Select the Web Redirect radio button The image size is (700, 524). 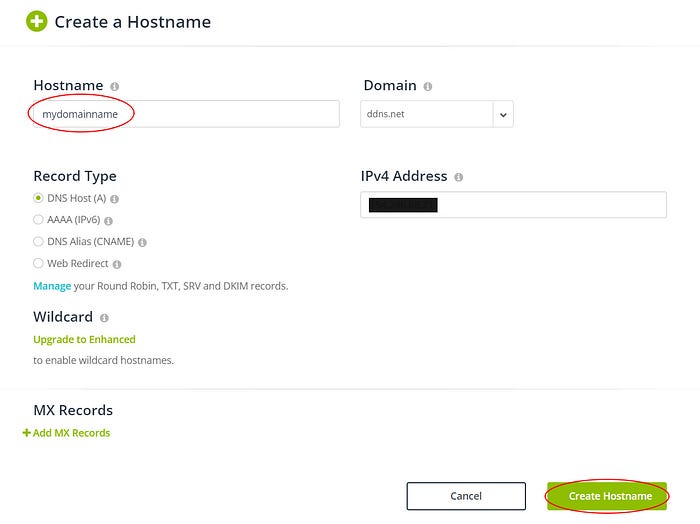38,264
